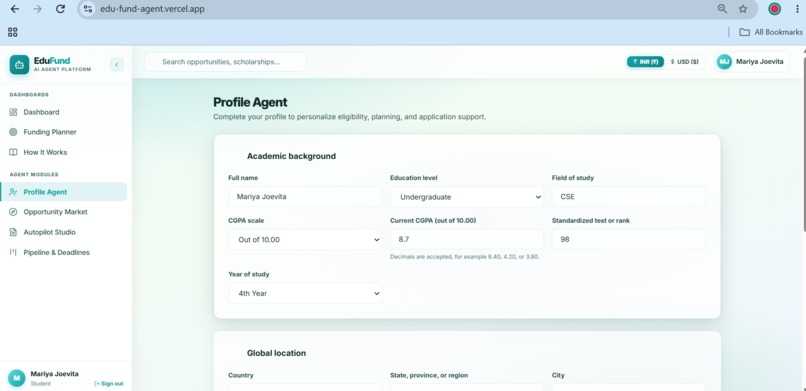Image resolution: width=806 pixels, height=391 pixels.
Task: Bookmark this page with the star icon
Action: 743,9
